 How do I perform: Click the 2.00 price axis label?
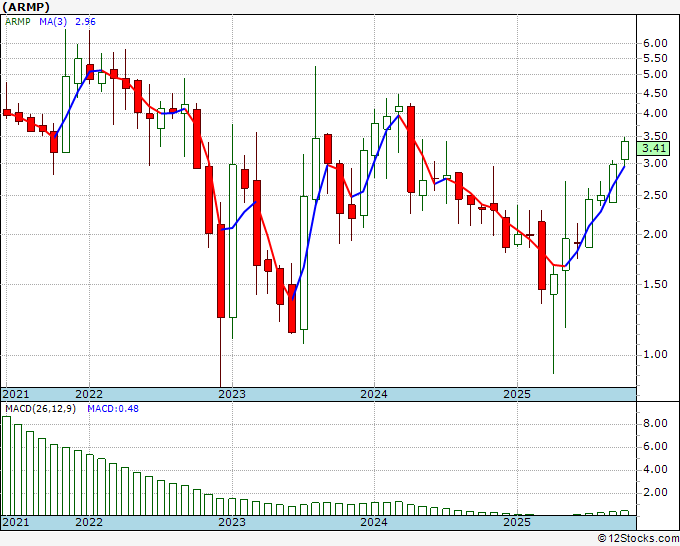click(655, 234)
